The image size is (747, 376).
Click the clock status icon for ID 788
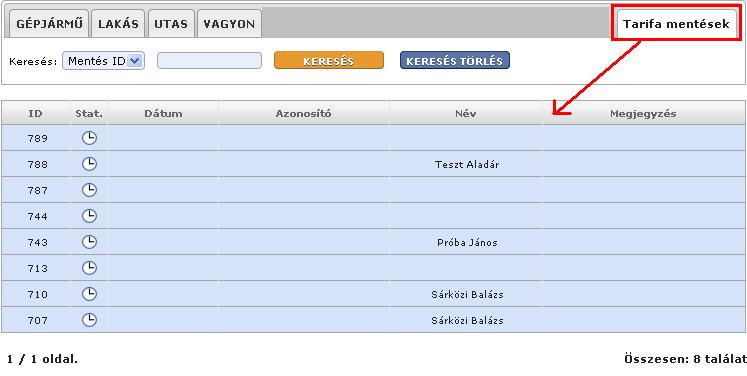(89, 164)
